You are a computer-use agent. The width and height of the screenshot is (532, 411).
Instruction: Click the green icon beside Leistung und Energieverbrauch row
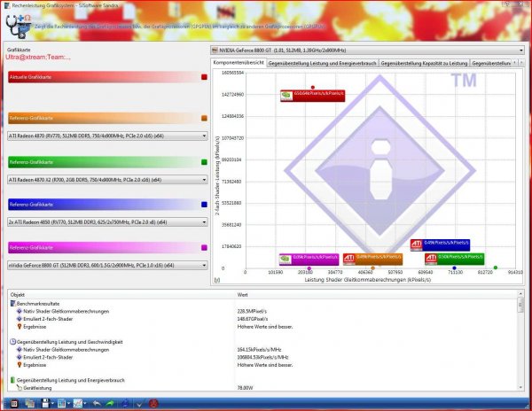pyautogui.click(x=13, y=380)
